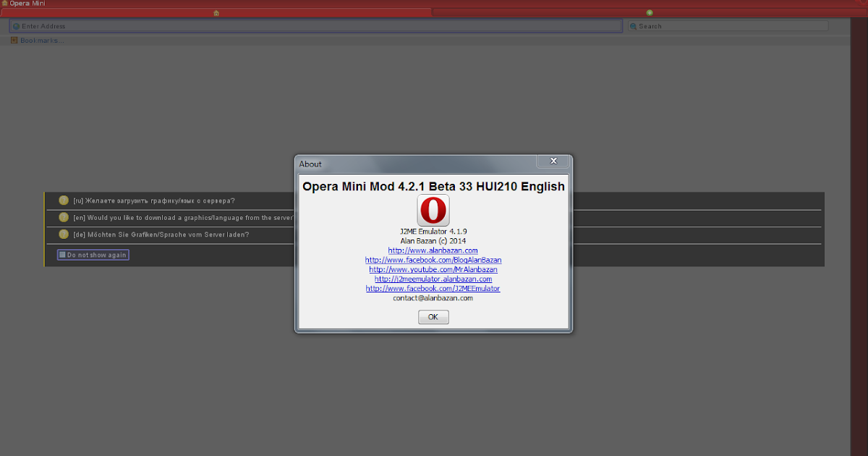Screen dimensions: 868x456
Task: Click the globe icon in the address field
Action: (15, 25)
